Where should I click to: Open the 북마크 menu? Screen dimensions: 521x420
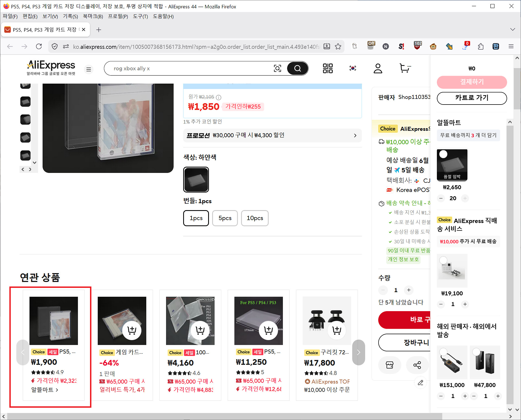tap(93, 16)
